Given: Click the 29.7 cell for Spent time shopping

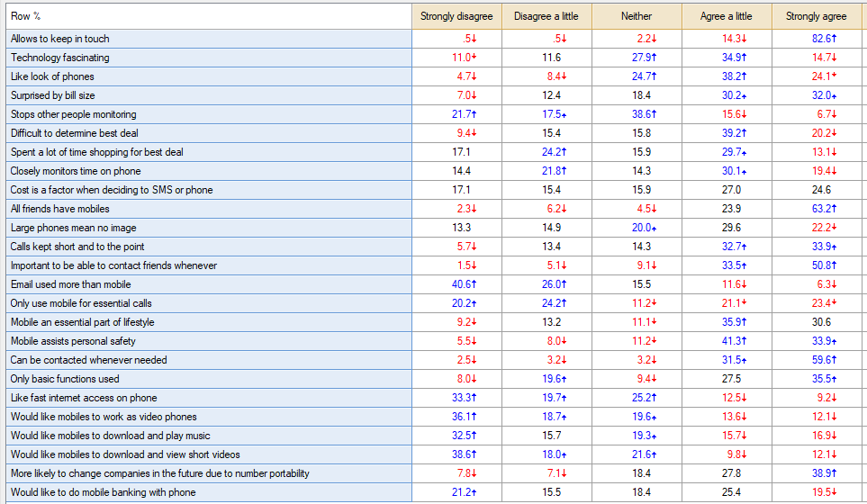Looking at the screenshot, I should 727,152.
